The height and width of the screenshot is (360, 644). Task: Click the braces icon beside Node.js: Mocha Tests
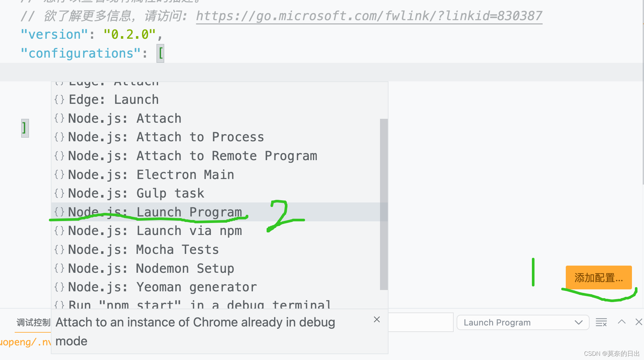point(59,250)
